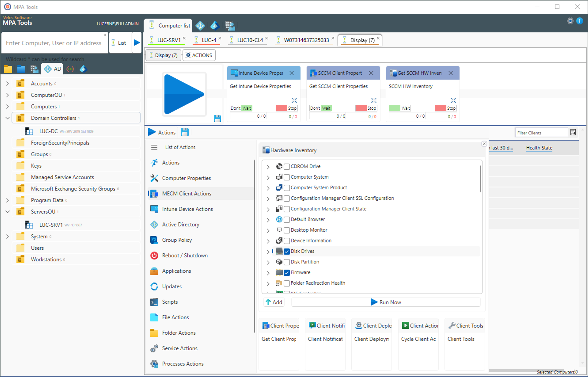This screenshot has width=588, height=377.
Task: Click save icon beside the large play button
Action: pyautogui.click(x=217, y=118)
